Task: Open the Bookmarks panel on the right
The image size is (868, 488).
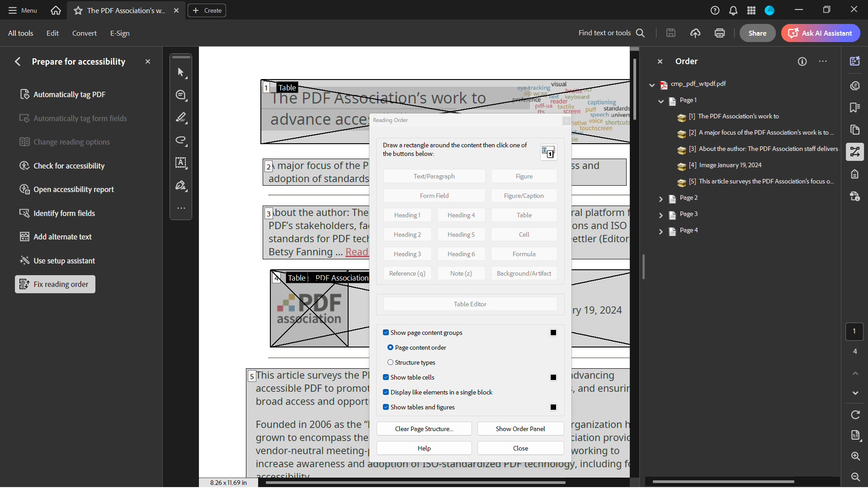Action: (x=855, y=108)
